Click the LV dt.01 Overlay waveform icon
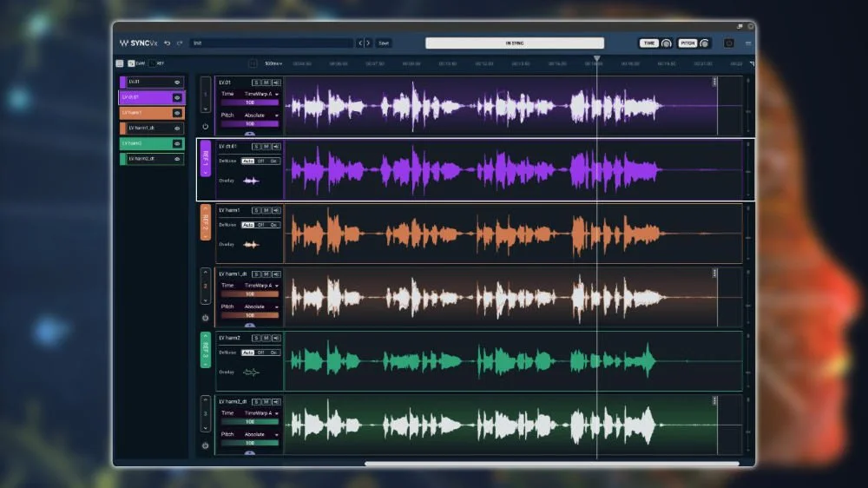The width and height of the screenshot is (868, 488). coord(251,181)
